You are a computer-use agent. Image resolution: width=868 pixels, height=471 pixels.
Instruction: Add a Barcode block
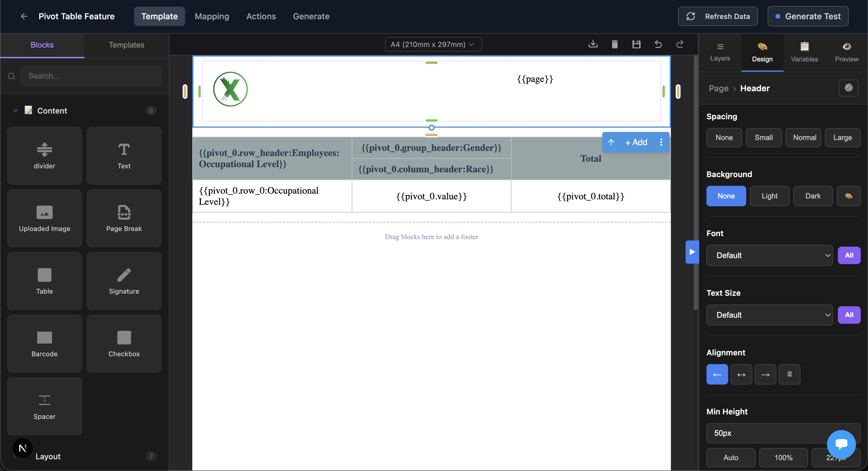pyautogui.click(x=45, y=343)
